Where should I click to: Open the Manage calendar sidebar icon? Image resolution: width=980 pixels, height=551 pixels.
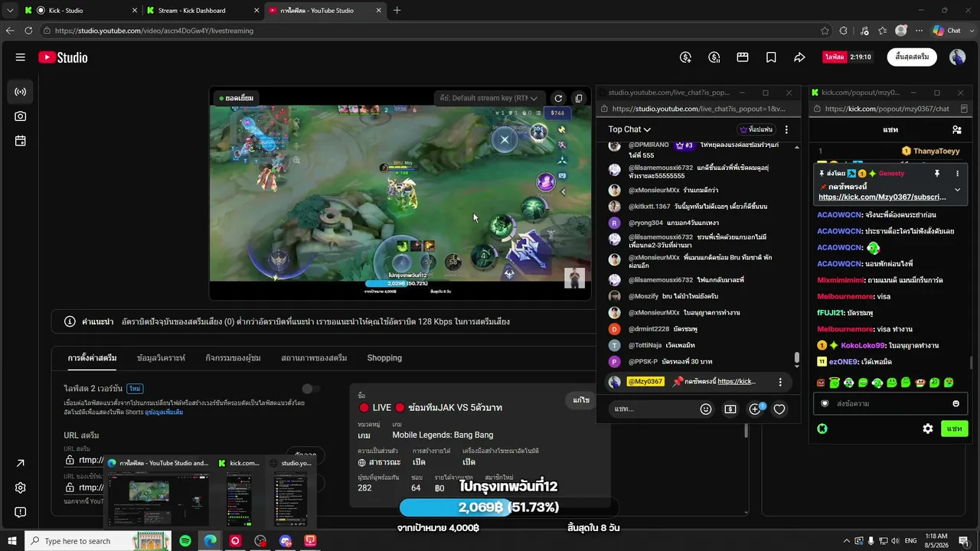[x=21, y=141]
